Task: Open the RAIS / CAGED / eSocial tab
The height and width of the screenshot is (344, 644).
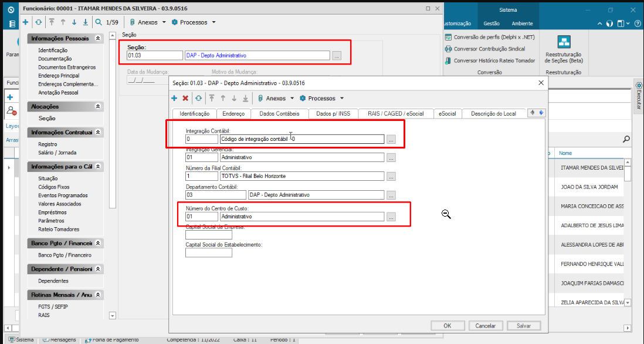Action: click(396, 113)
